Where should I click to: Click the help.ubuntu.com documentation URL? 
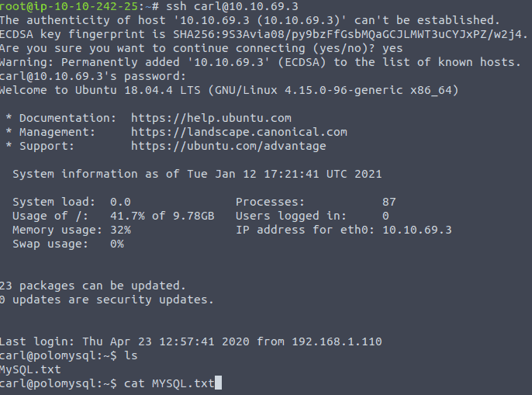211,118
